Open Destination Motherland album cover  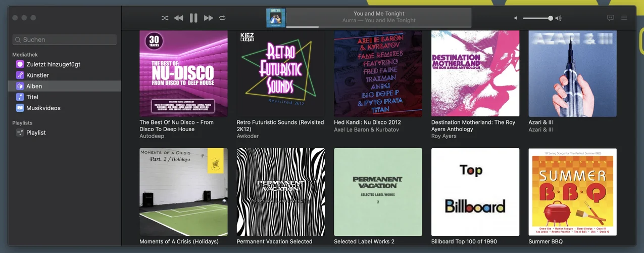(475, 73)
